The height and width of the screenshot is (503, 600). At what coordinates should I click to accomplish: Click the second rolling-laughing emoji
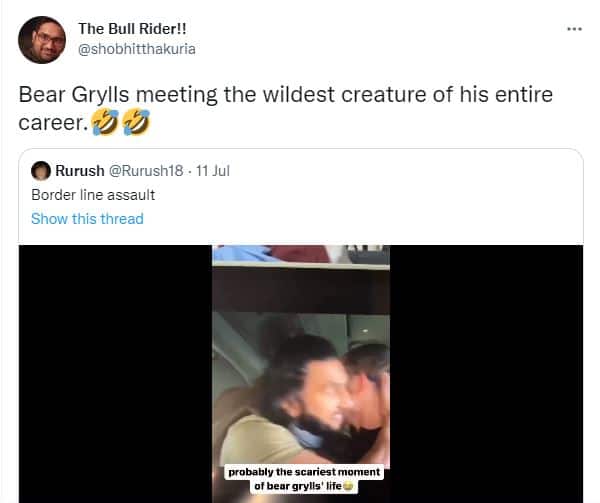click(x=136, y=122)
